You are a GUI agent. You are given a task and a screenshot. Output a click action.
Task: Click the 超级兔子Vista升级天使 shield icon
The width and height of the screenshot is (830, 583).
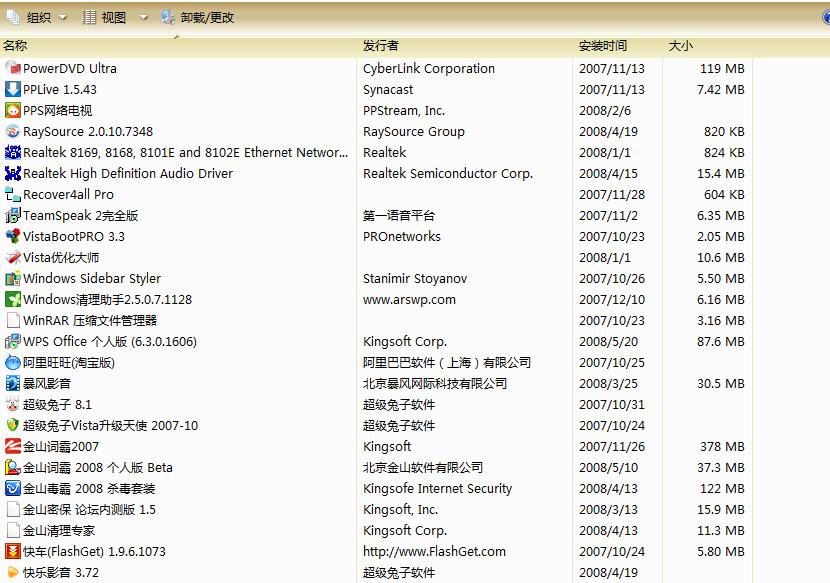(13, 425)
